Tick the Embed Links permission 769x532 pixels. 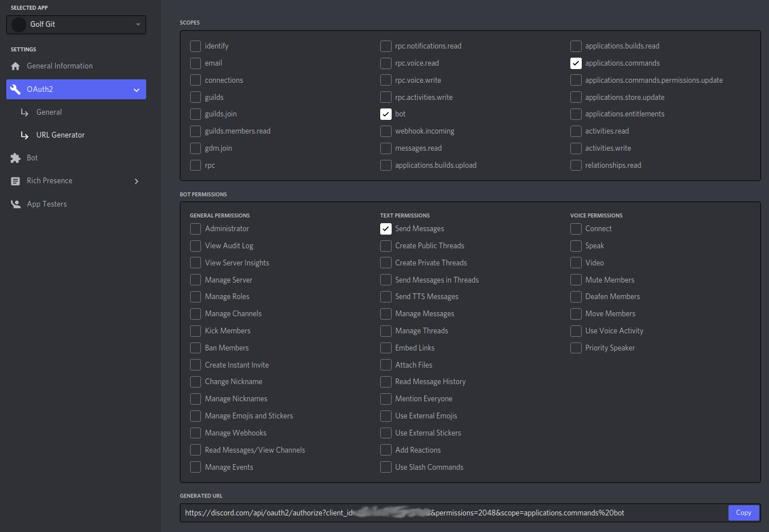tap(386, 348)
